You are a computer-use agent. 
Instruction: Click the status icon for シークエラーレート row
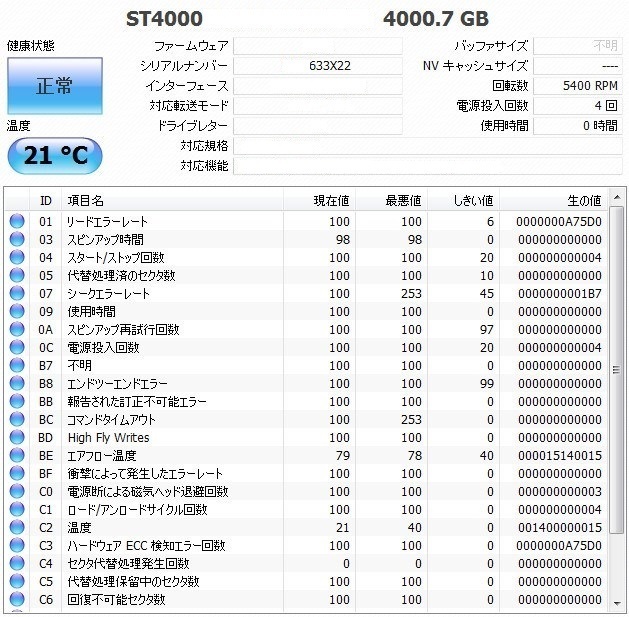[17, 293]
